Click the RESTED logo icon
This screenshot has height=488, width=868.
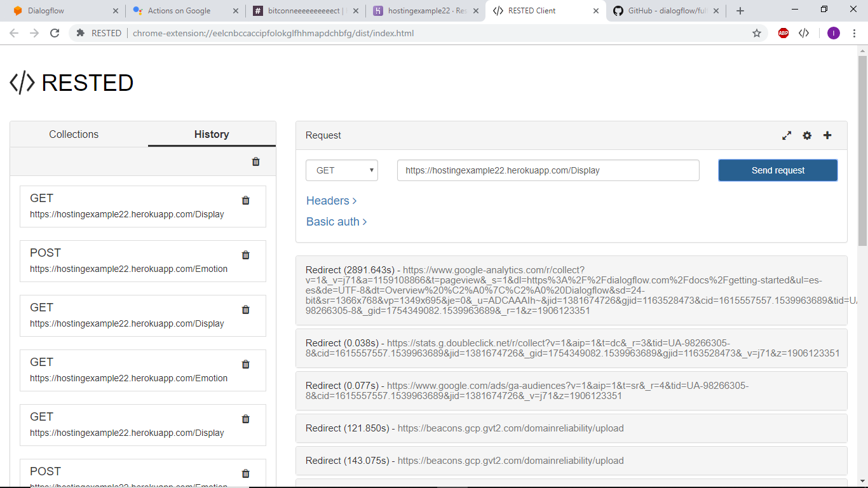click(x=22, y=83)
